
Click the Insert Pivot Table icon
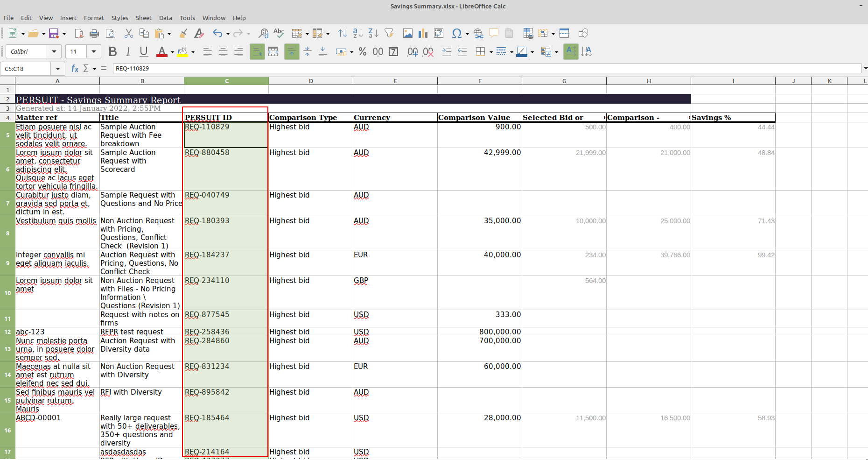click(439, 34)
